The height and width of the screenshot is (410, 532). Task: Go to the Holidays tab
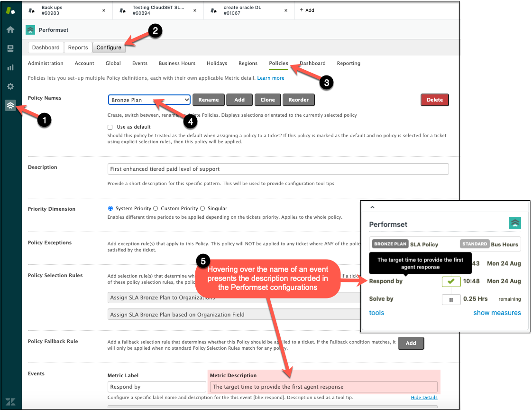point(217,63)
